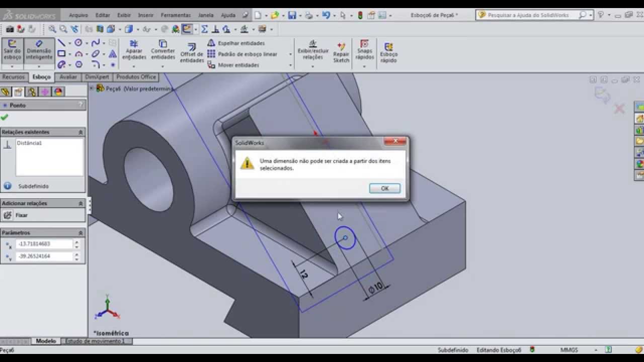
Task: Switch to the Produtos Office tab
Action: click(x=136, y=77)
